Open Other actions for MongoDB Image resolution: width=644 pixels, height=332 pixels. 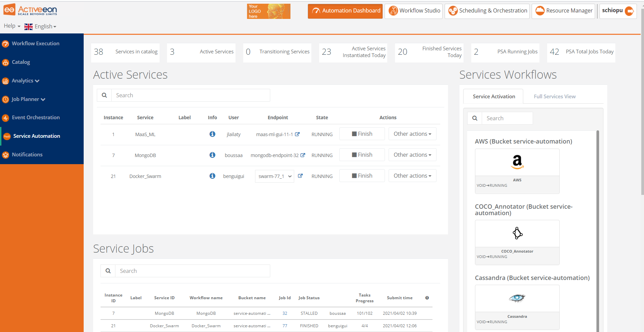pos(412,155)
